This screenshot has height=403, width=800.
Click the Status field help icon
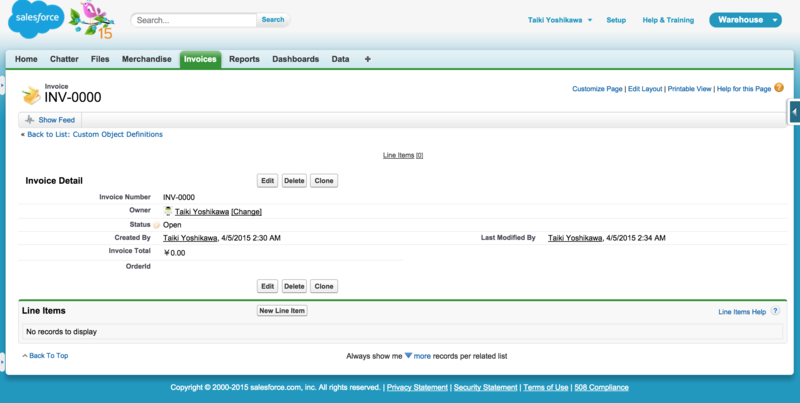(156, 225)
